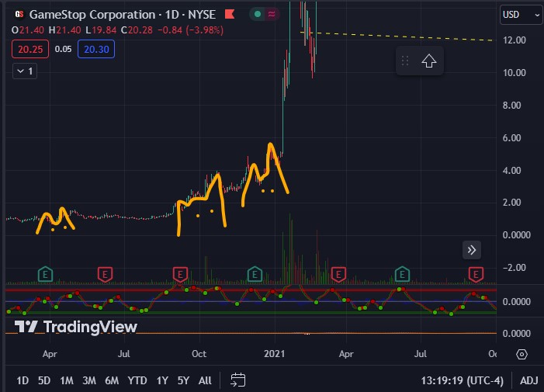544x392 pixels.
Task: Click the red flag icon beside NYSE
Action: 230,14
